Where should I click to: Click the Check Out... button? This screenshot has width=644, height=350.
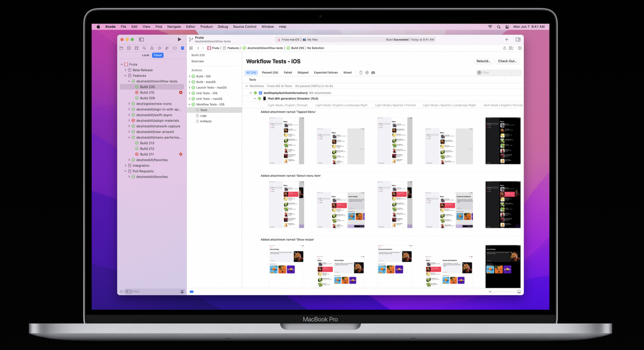tap(507, 61)
